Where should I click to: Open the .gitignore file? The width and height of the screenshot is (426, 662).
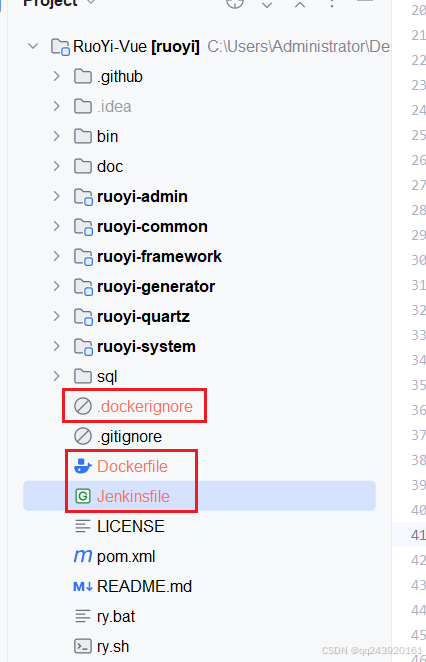[130, 437]
